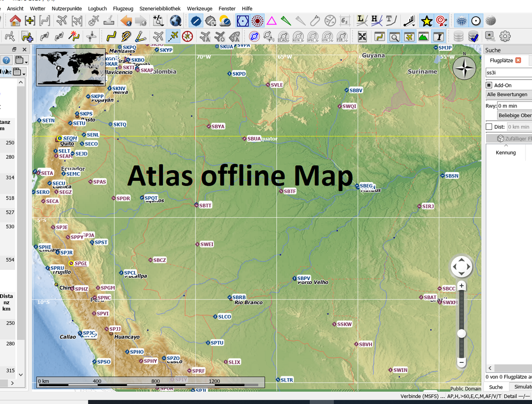
Task: Open the Nutzerpunkte menu
Action: (66, 8)
